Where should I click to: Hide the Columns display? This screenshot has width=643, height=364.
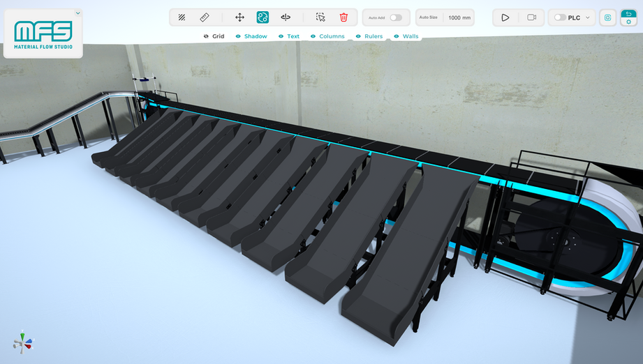tap(327, 36)
